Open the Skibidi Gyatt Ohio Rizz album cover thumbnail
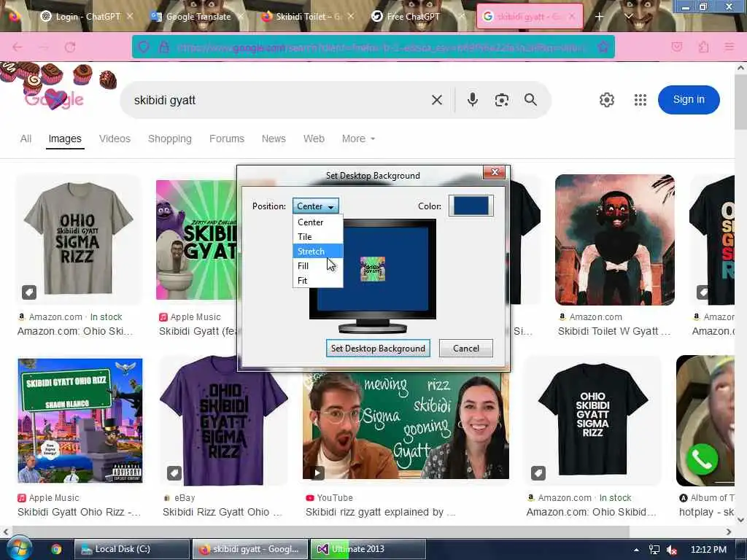747x560 pixels. (x=80, y=421)
